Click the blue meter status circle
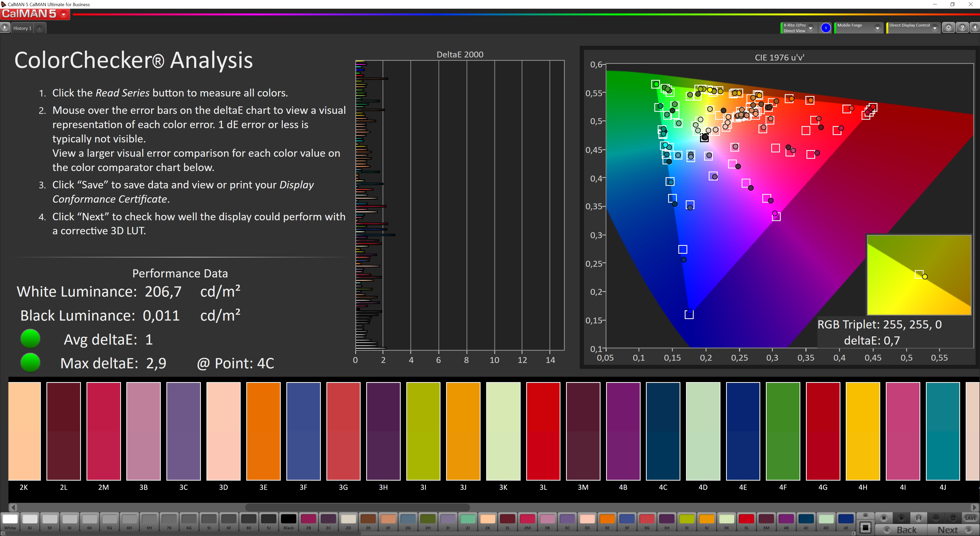 click(826, 28)
